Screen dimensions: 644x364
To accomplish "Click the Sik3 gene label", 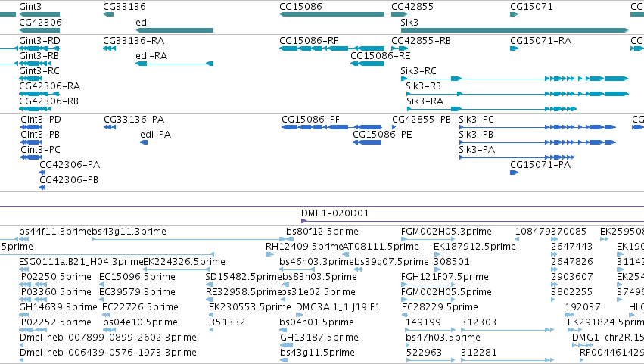I will (409, 23).
